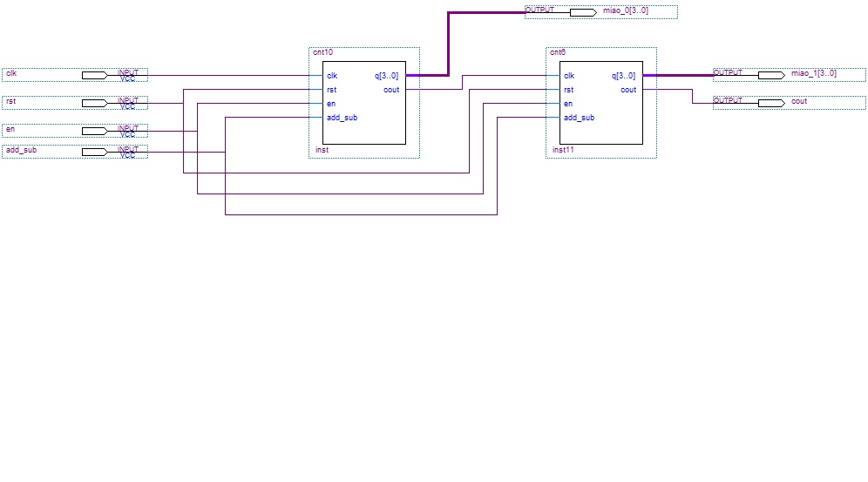The width and height of the screenshot is (868, 482).
Task: Click the en port on cnt10 block
Action: pyautogui.click(x=331, y=104)
